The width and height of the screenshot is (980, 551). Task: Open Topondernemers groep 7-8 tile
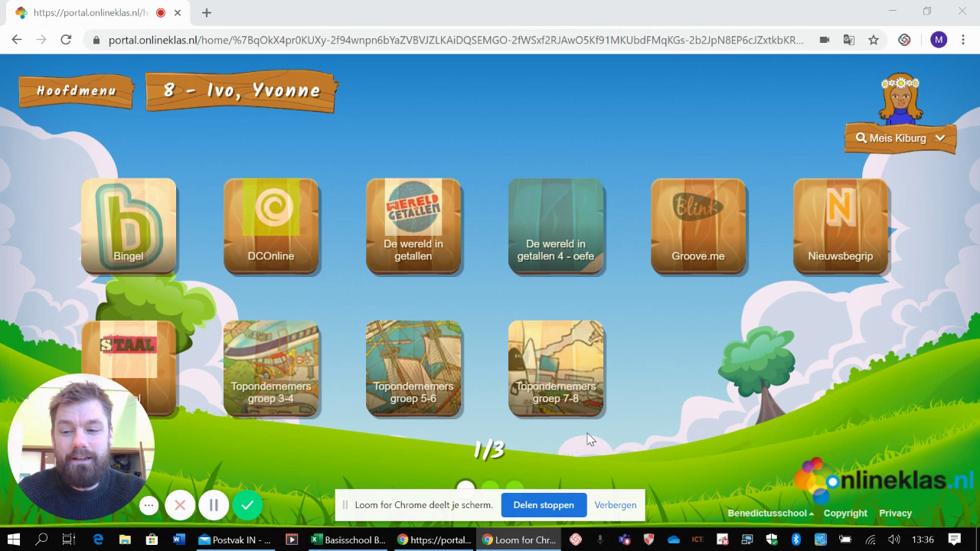coord(556,368)
